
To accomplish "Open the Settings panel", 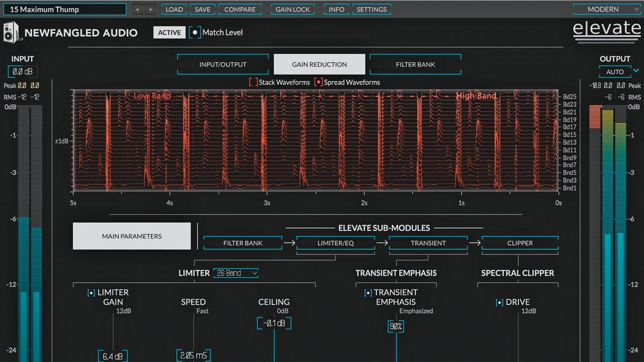I will pyautogui.click(x=371, y=9).
